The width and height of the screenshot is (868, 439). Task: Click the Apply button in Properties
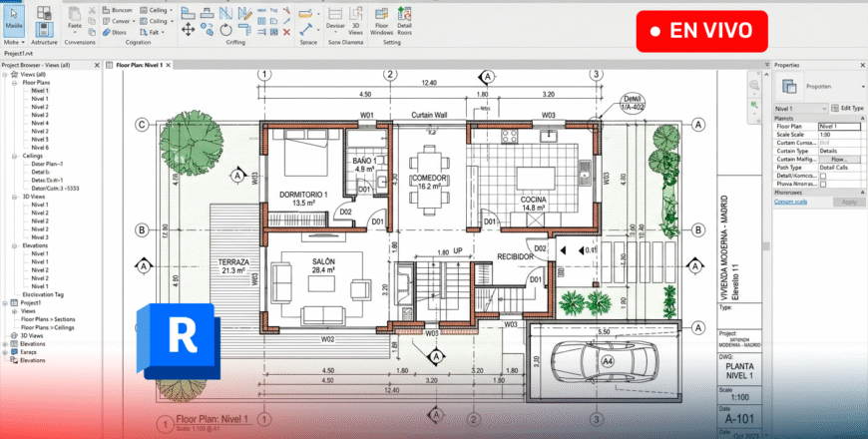coord(848,202)
